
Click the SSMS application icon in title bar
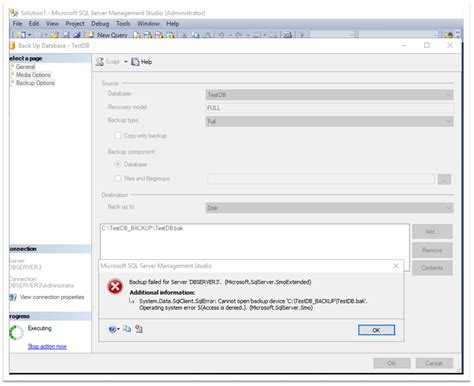pos(14,13)
